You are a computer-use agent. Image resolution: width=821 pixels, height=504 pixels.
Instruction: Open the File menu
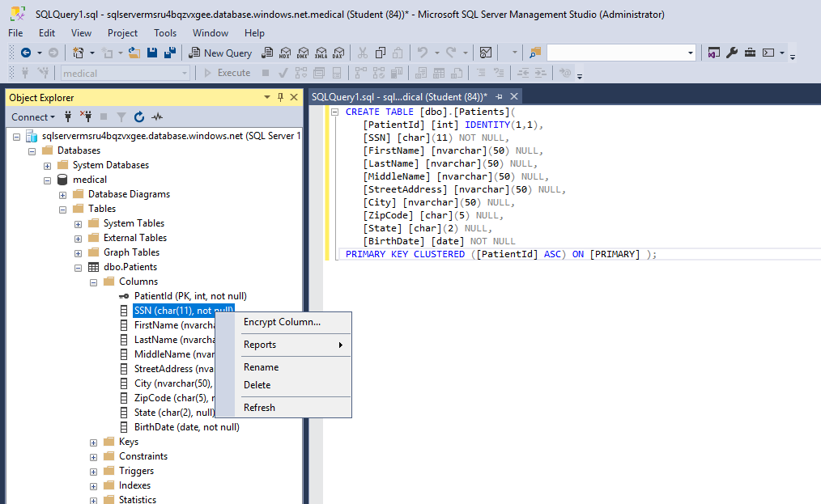(15, 33)
